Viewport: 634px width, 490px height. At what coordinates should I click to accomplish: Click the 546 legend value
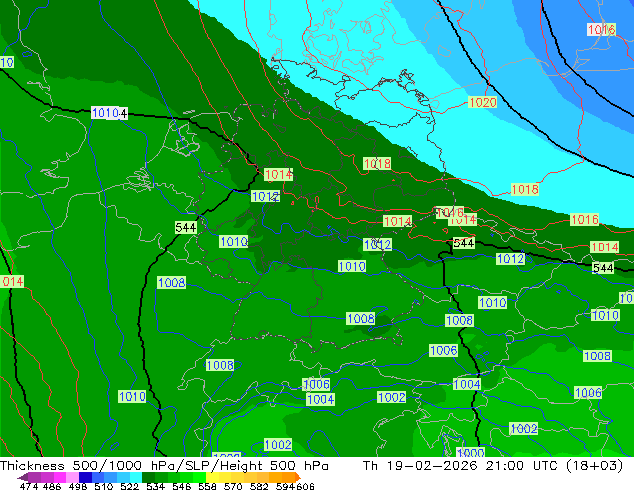pos(181,486)
